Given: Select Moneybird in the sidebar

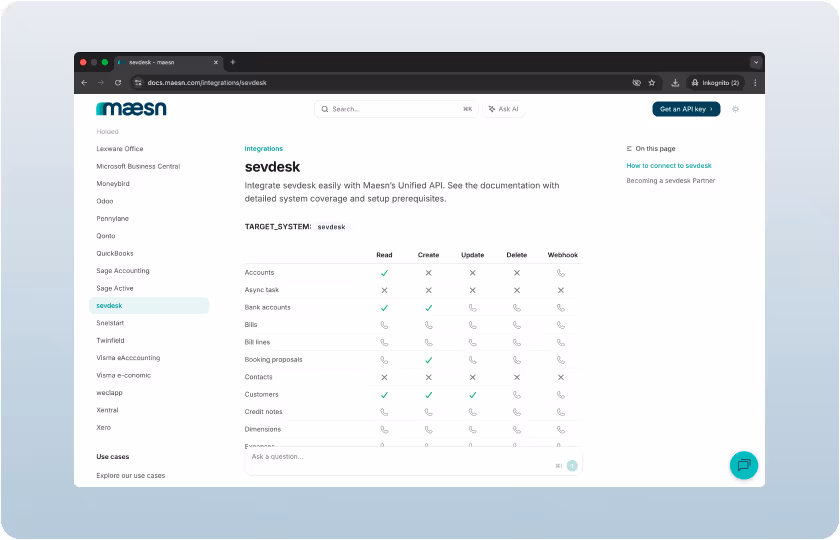Looking at the screenshot, I should point(113,183).
